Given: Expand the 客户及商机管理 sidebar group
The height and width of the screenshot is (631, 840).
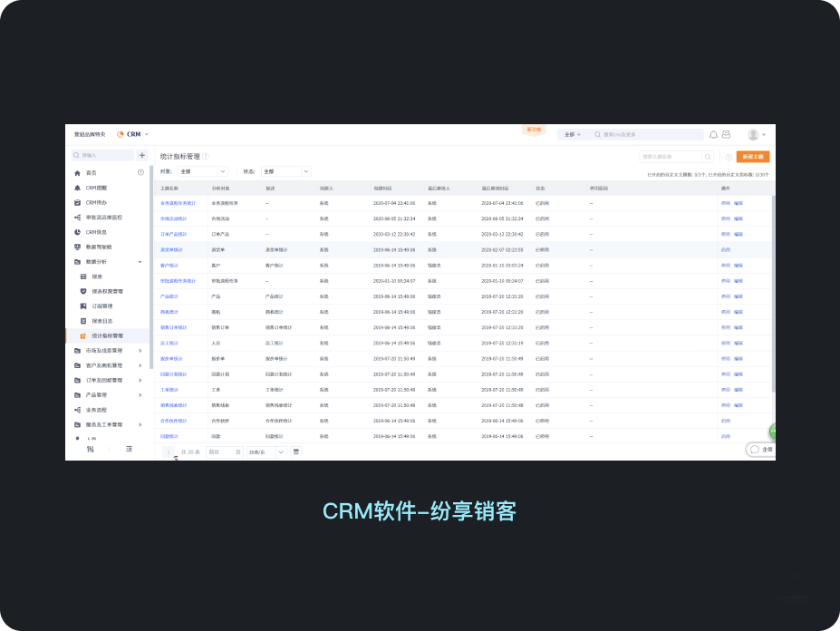Looking at the screenshot, I should click(x=140, y=365).
